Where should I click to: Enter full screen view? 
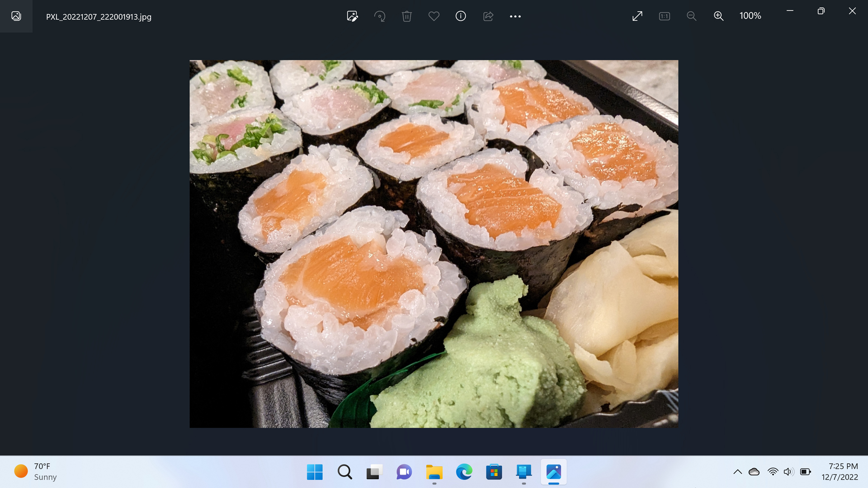637,16
